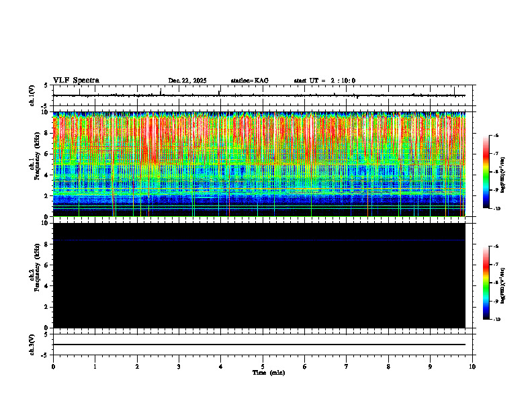Click the thin blue line in ch.2 spectrogram

point(259,240)
